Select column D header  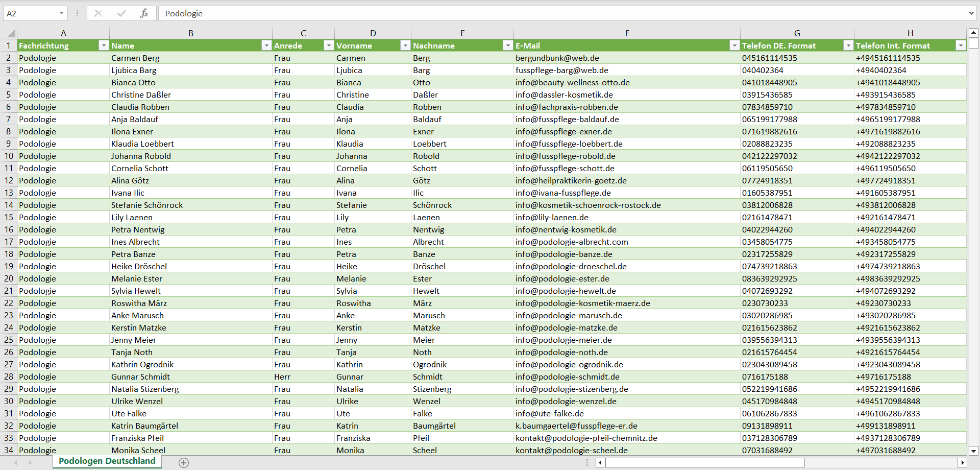tap(373, 33)
